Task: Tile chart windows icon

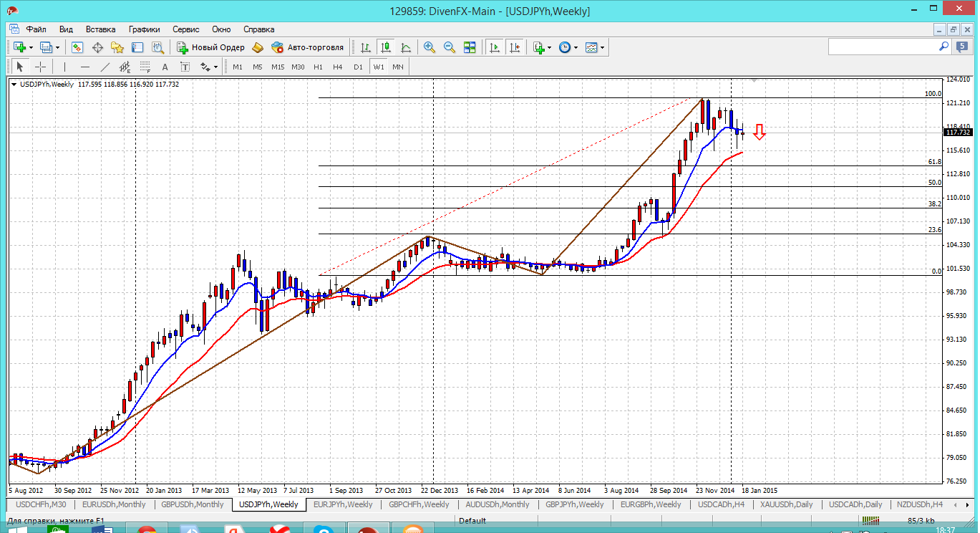Action: coord(470,47)
